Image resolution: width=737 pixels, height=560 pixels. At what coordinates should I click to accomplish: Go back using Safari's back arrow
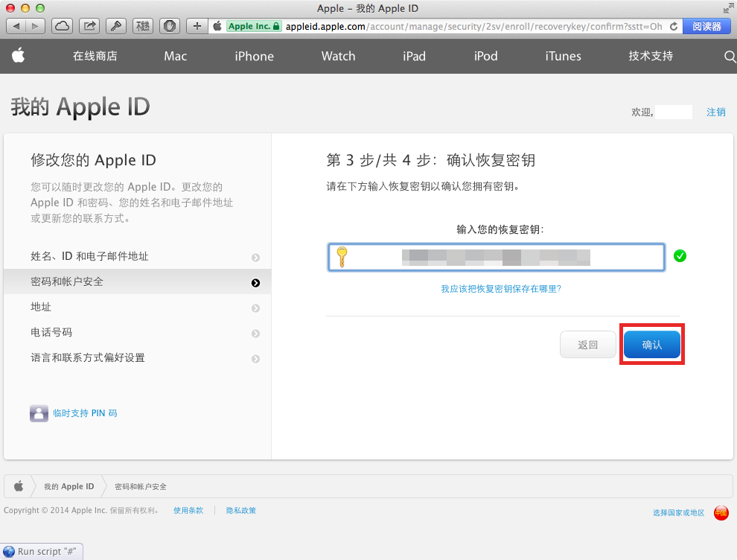16,26
